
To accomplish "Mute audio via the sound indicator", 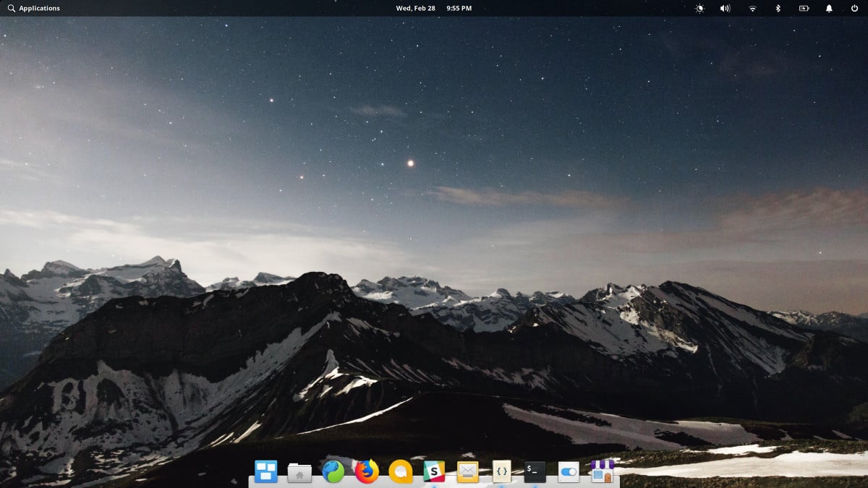I will click(724, 9).
